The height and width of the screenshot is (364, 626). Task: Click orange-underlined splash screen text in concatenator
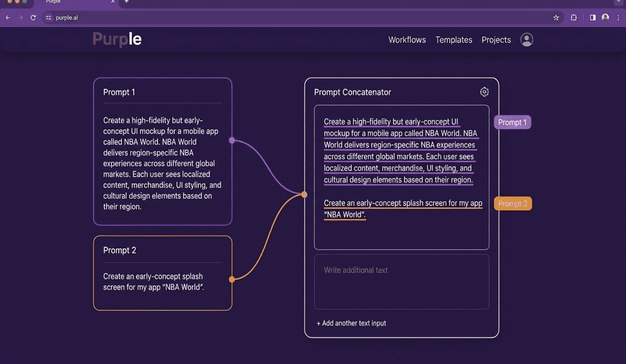pyautogui.click(x=403, y=209)
